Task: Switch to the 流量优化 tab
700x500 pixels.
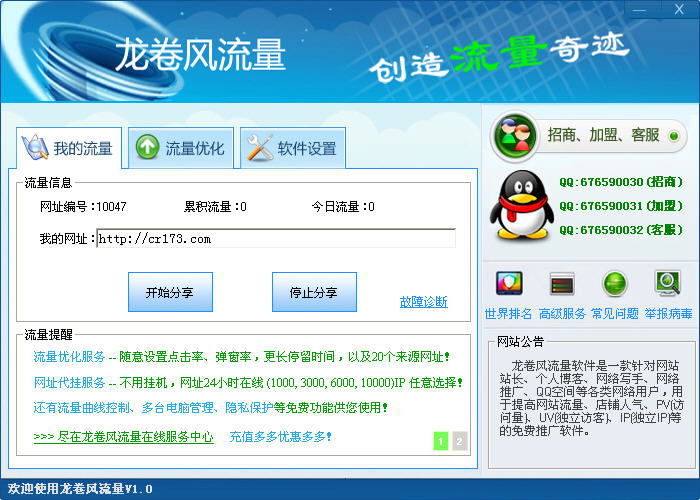Action: (x=181, y=148)
